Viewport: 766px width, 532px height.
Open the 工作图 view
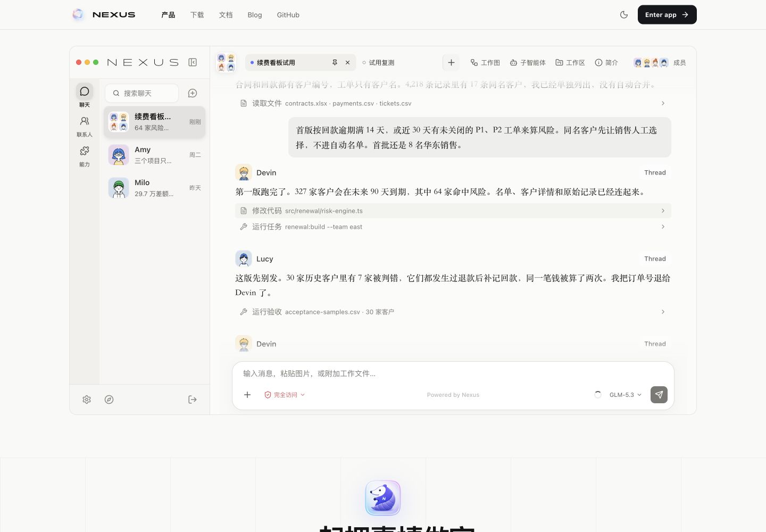pos(485,62)
